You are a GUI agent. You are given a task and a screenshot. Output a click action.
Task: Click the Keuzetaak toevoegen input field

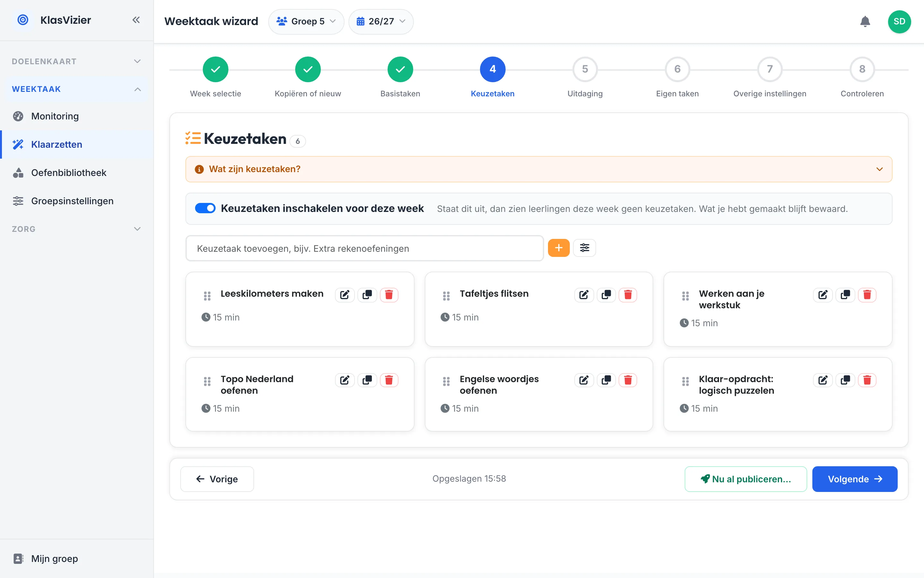365,249
